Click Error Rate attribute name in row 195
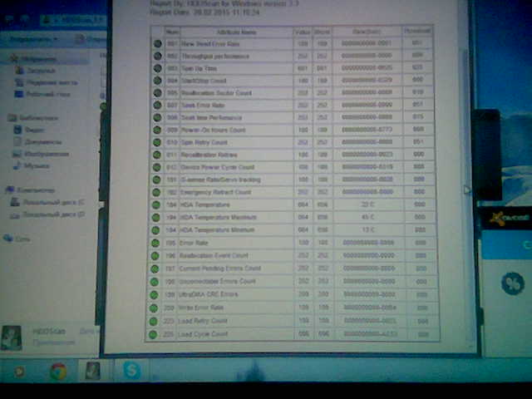The image size is (532, 399). tap(194, 243)
